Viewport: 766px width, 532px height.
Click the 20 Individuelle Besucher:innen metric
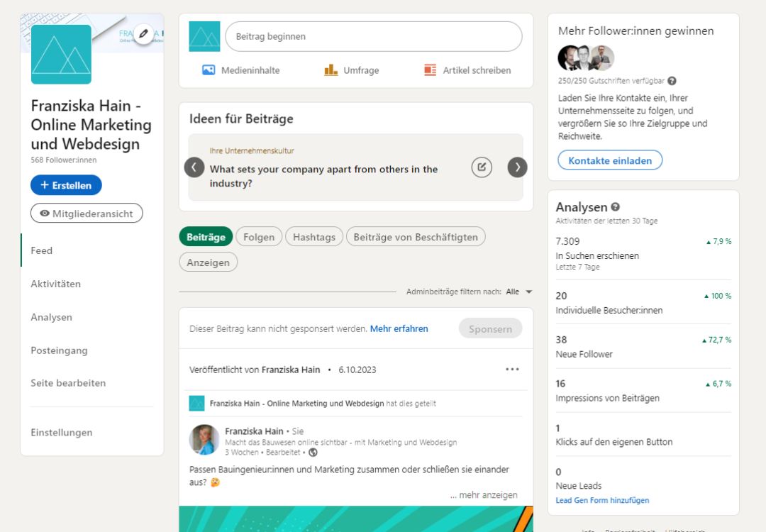pyautogui.click(x=643, y=302)
